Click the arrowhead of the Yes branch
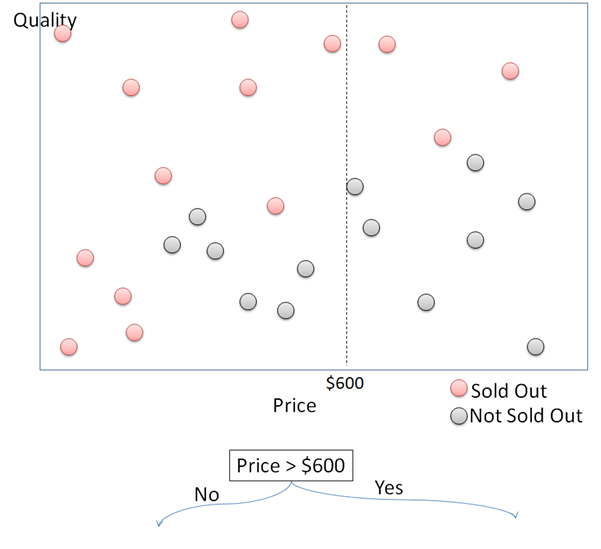Screen dimensions: 601x549 517,515
